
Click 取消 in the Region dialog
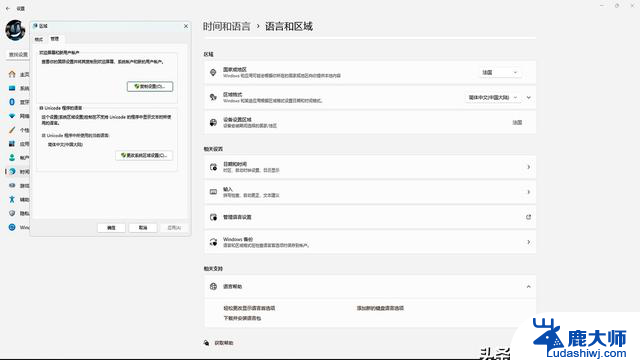(x=143, y=228)
